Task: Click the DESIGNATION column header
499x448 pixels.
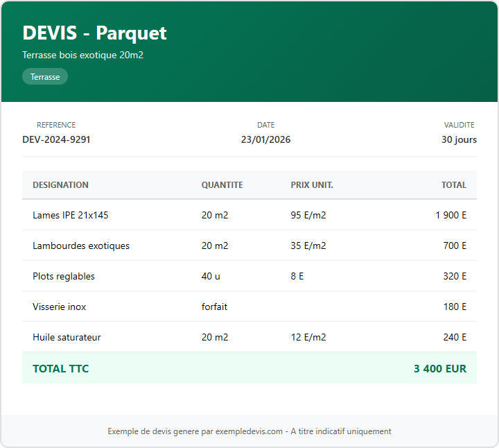Action: [60, 185]
